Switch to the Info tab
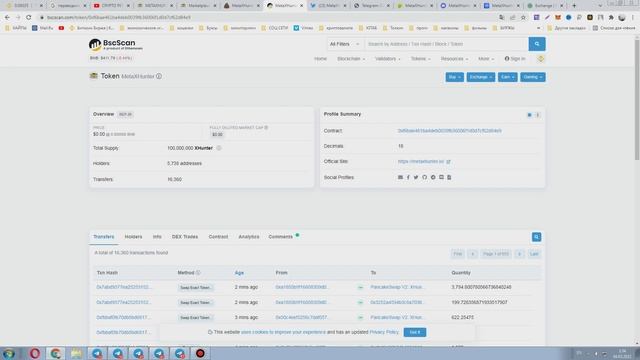 coord(157,237)
